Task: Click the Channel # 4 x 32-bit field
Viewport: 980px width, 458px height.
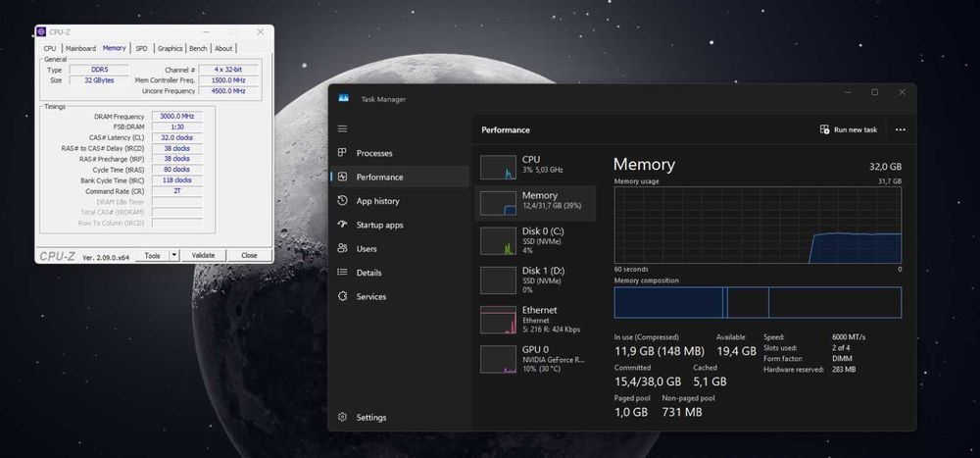Action: (228, 70)
